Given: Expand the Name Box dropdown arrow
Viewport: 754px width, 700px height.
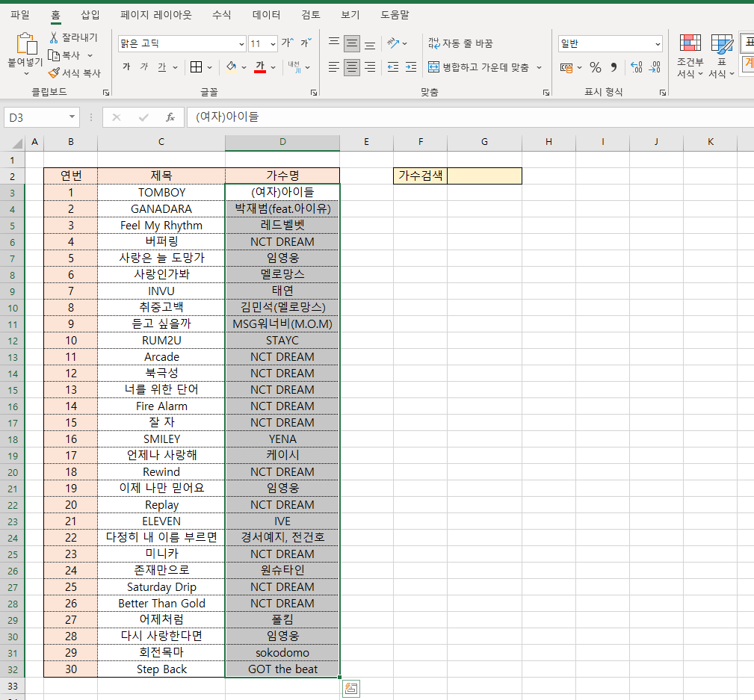Looking at the screenshot, I should coord(72,117).
